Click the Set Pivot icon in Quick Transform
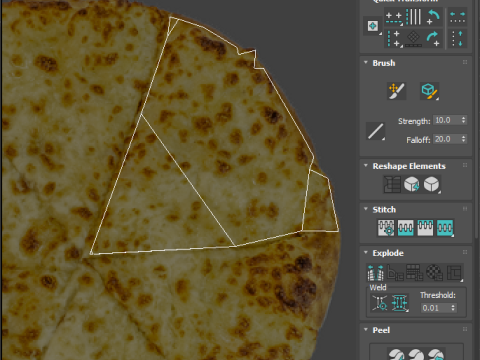 tap(373, 26)
